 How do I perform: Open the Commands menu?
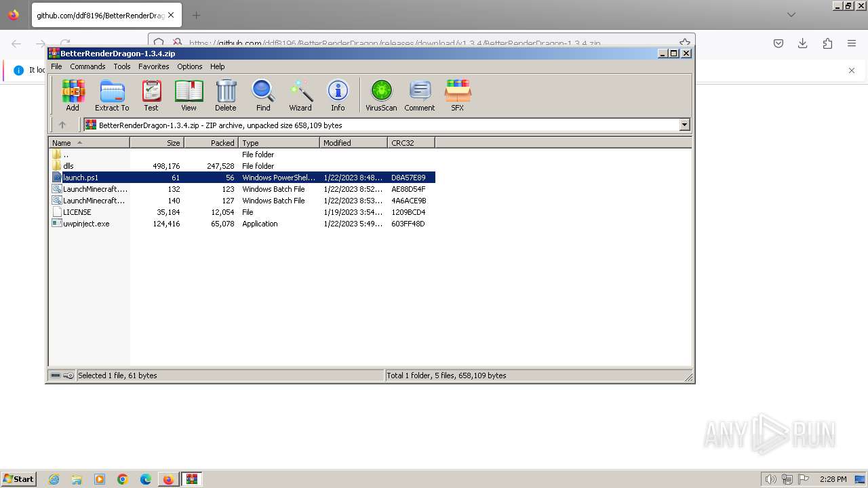pyautogui.click(x=87, y=66)
